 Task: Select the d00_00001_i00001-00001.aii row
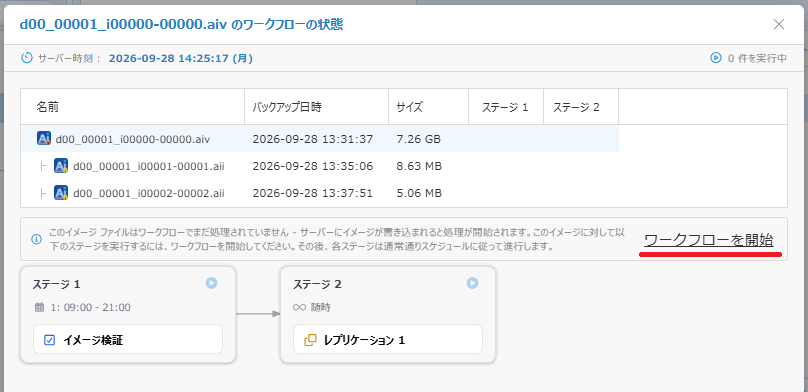tap(319, 166)
